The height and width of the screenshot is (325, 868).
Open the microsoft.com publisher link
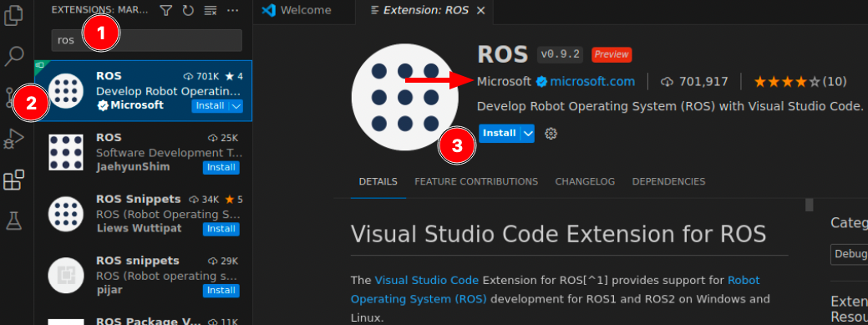592,82
